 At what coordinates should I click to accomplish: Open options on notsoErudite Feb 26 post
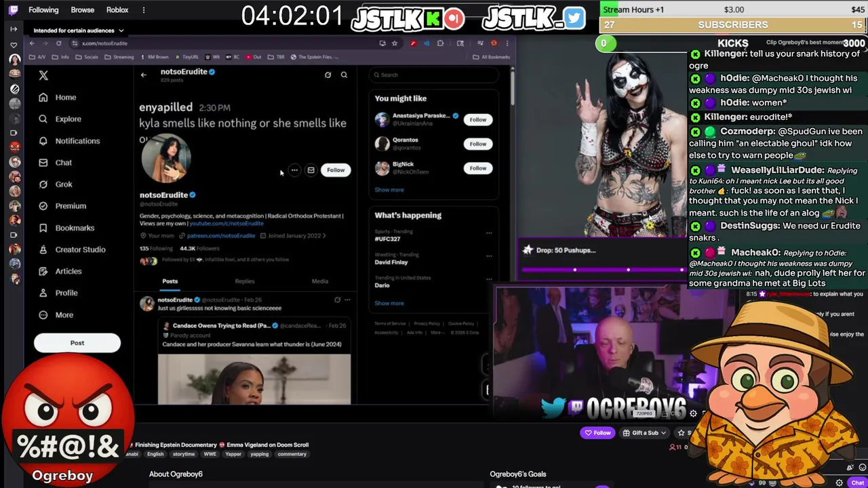point(347,300)
